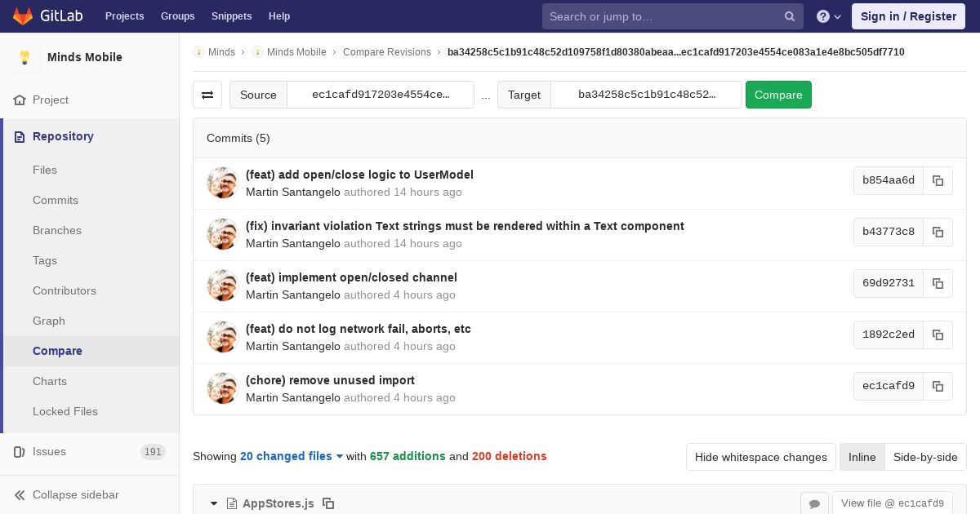
Task: Open Branches in repository sidebar
Action: (x=57, y=230)
